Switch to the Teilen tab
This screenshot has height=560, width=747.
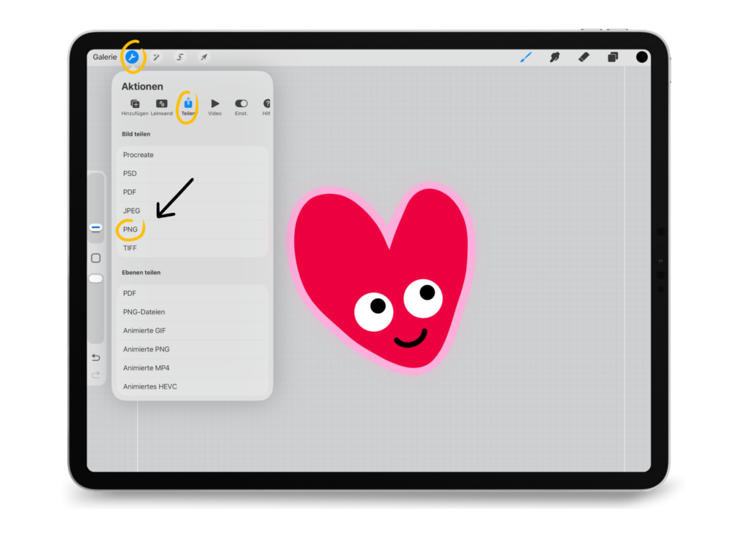click(x=188, y=106)
